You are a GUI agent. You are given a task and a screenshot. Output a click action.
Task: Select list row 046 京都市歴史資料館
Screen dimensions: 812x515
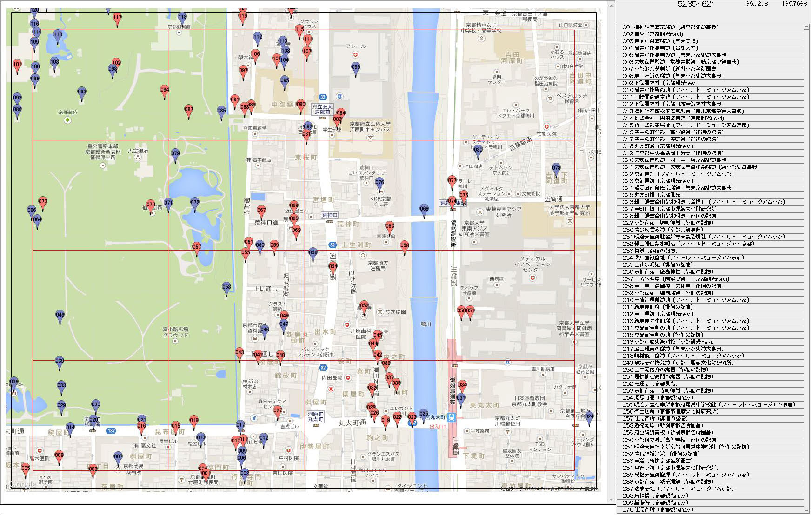(711, 342)
